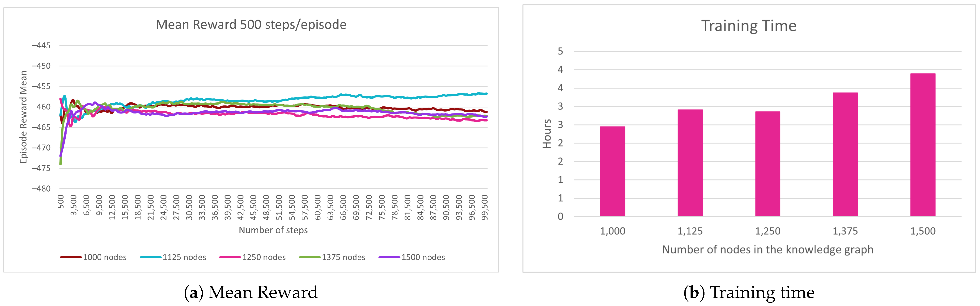This screenshot has height=306, width=980.
Task: Click the 1125 nodes cyan legend swatch
Action: click(151, 257)
